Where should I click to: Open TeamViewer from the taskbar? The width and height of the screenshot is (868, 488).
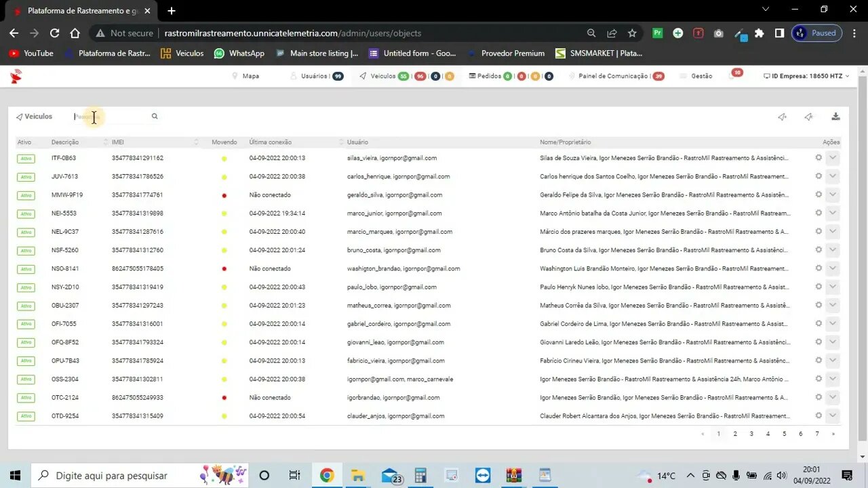pos(482,475)
